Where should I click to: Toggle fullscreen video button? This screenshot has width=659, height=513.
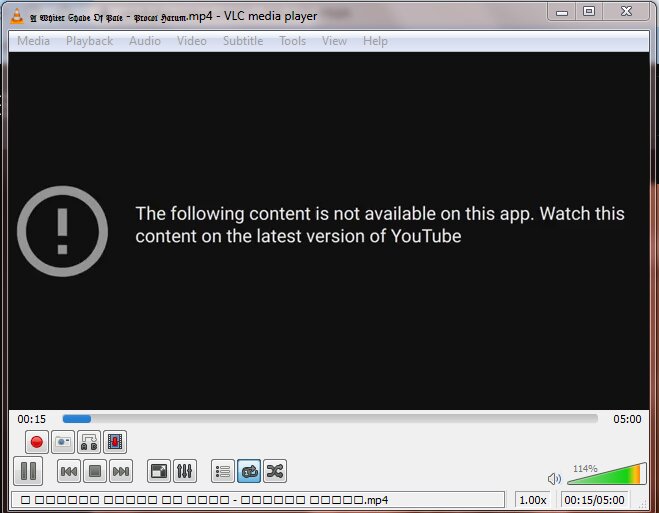[x=158, y=471]
